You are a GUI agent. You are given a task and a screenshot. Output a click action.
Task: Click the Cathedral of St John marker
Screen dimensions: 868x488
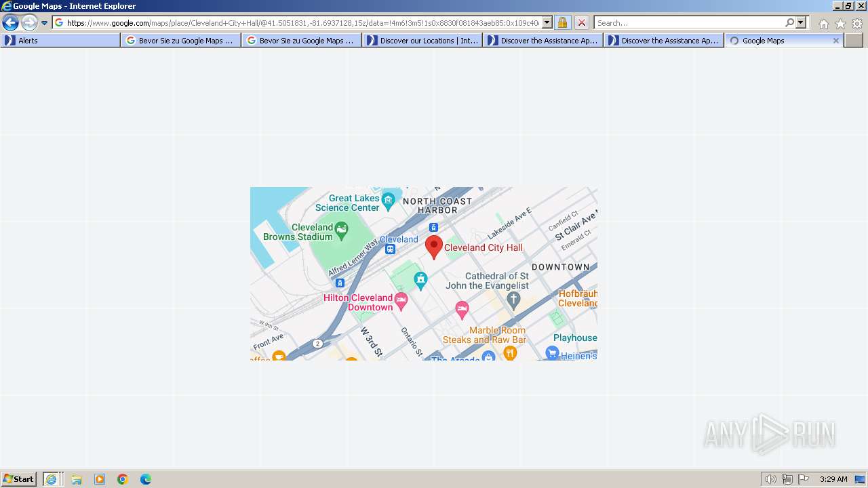click(513, 300)
